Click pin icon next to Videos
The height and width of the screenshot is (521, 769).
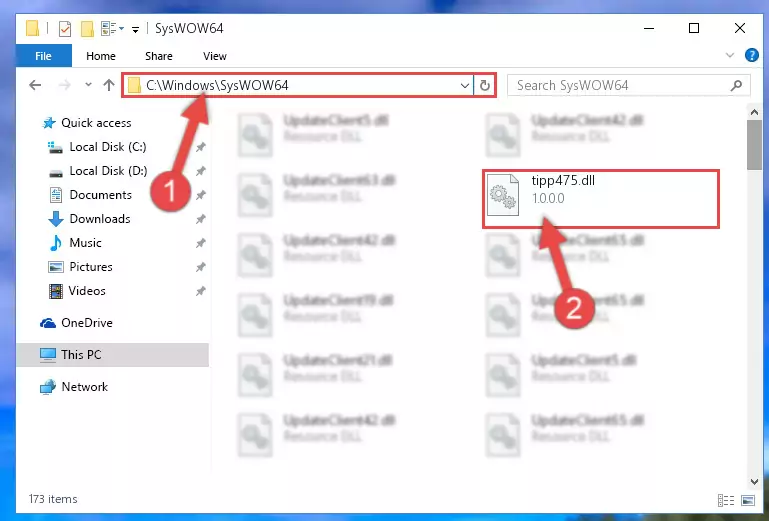tap(201, 291)
